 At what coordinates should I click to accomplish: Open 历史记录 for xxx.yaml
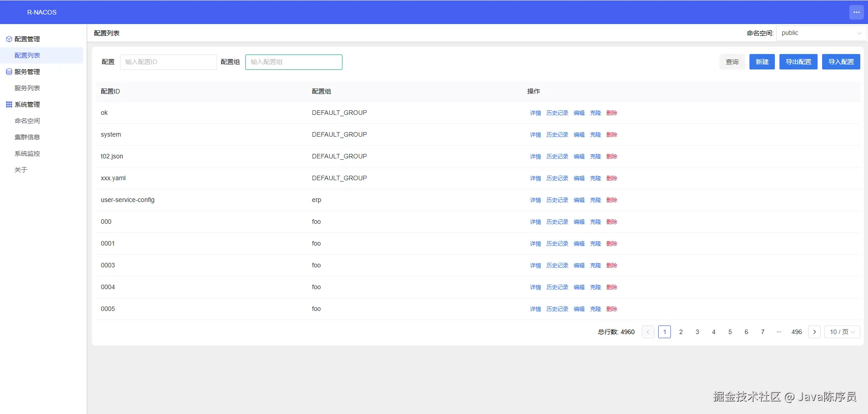[x=557, y=178]
